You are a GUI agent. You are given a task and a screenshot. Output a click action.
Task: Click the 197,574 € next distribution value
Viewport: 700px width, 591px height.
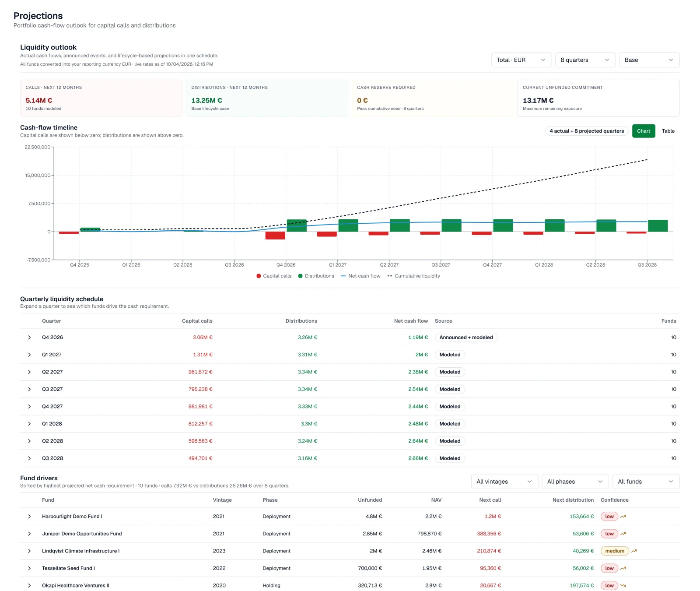pos(582,586)
